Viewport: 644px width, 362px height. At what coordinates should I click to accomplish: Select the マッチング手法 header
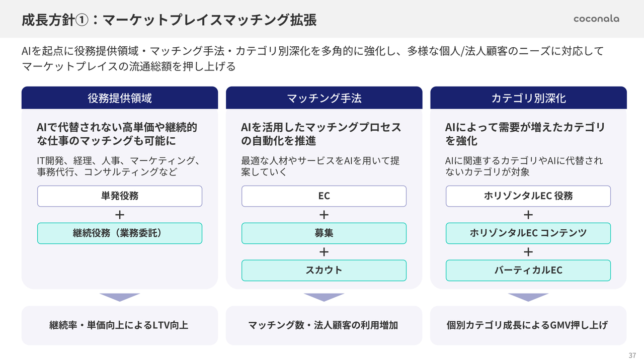(324, 98)
